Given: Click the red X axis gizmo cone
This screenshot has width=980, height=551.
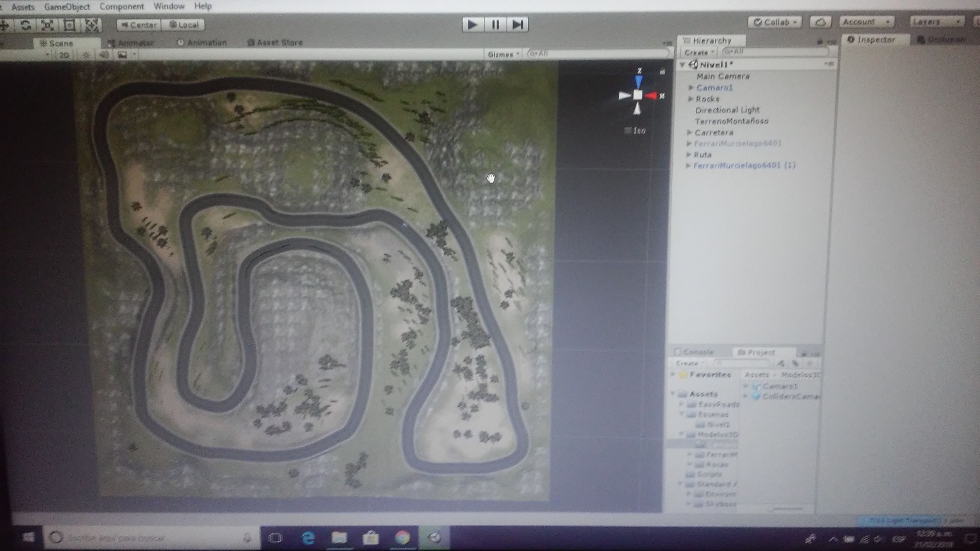Looking at the screenshot, I should [651, 95].
